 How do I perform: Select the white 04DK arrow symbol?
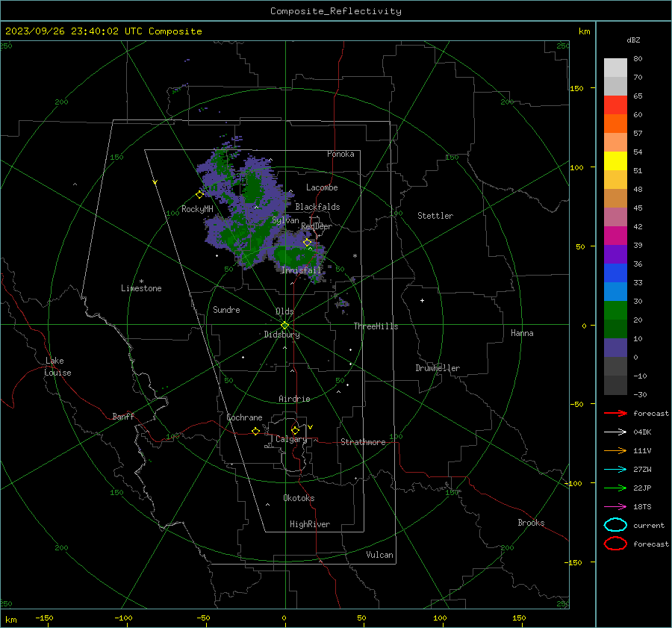(615, 432)
